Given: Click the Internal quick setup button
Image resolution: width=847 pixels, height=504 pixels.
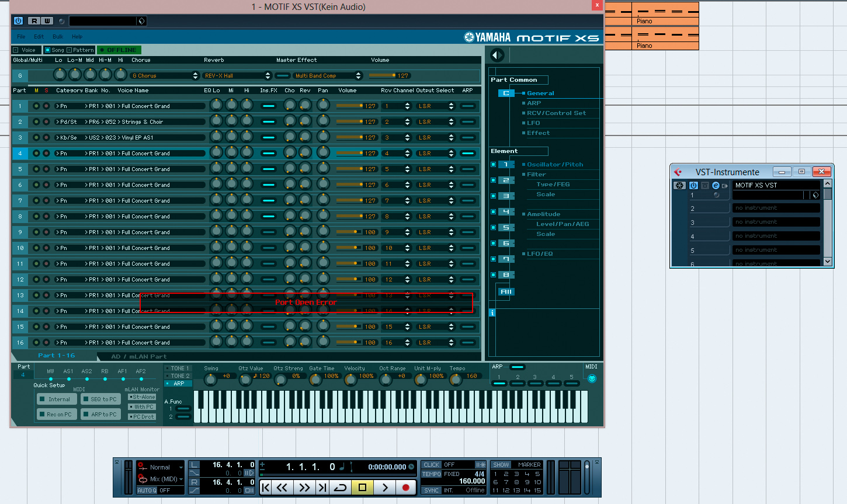Looking at the screenshot, I should click(x=57, y=399).
